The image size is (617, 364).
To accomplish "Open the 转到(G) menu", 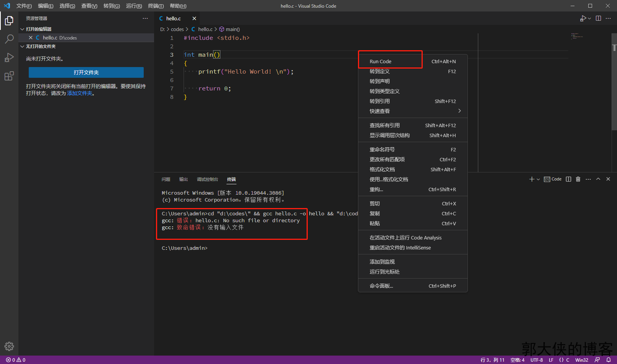I will point(112,6).
